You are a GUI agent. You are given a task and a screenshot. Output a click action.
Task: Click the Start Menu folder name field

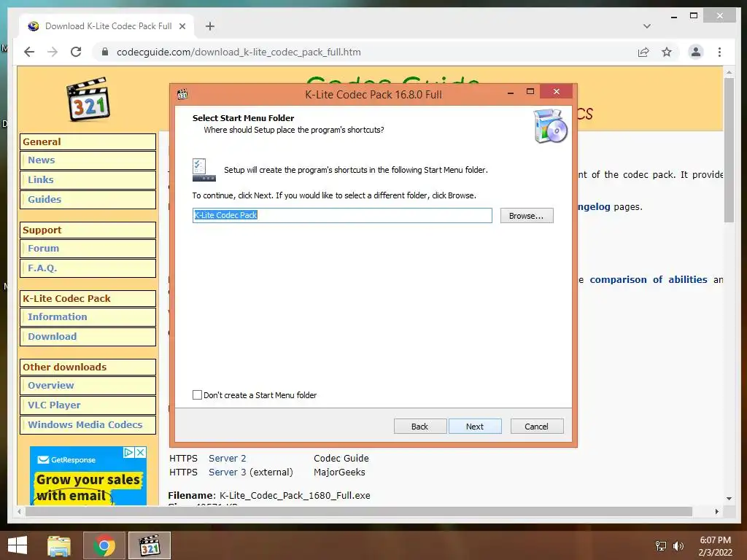point(342,215)
